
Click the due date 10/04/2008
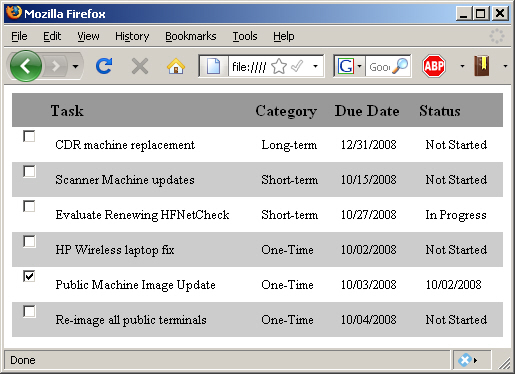click(368, 320)
